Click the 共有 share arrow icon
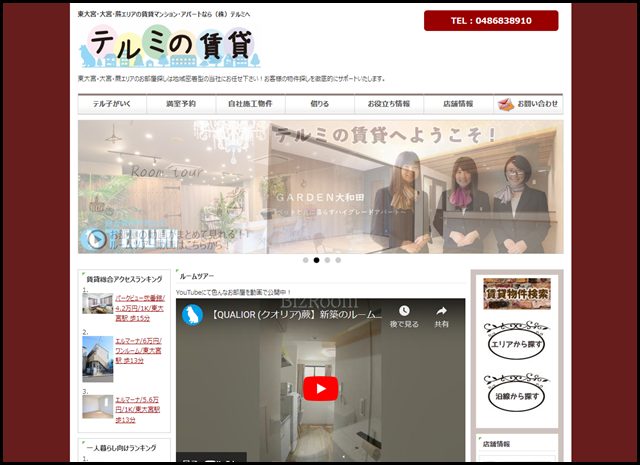The image size is (640, 465). [441, 311]
